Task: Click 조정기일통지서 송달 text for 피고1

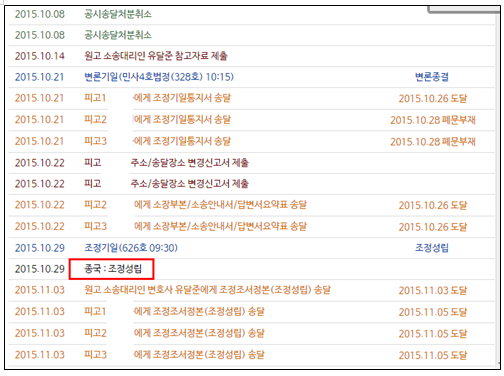Action: (191, 98)
